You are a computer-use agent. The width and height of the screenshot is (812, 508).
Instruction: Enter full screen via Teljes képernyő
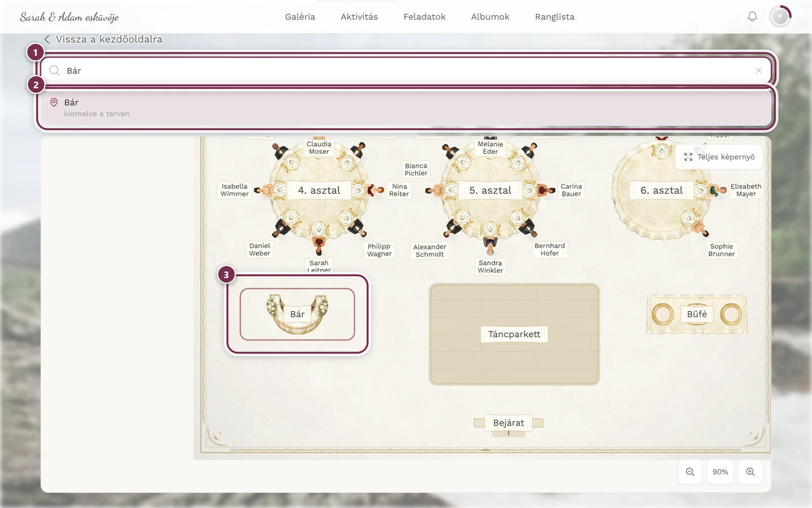click(x=719, y=157)
